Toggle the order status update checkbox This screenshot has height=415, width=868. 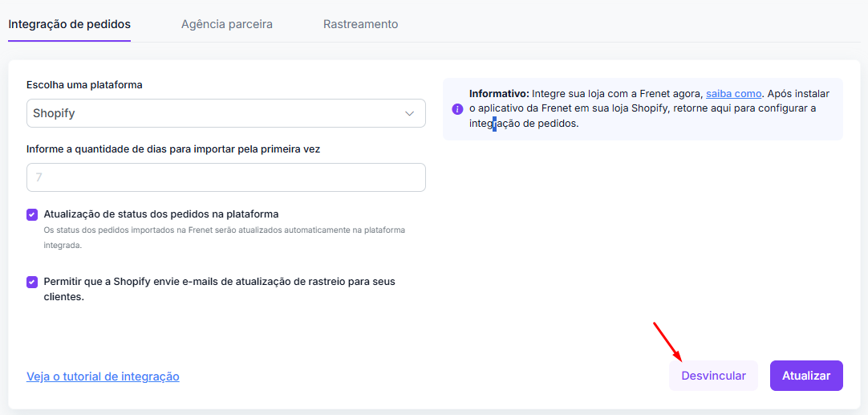(x=32, y=215)
